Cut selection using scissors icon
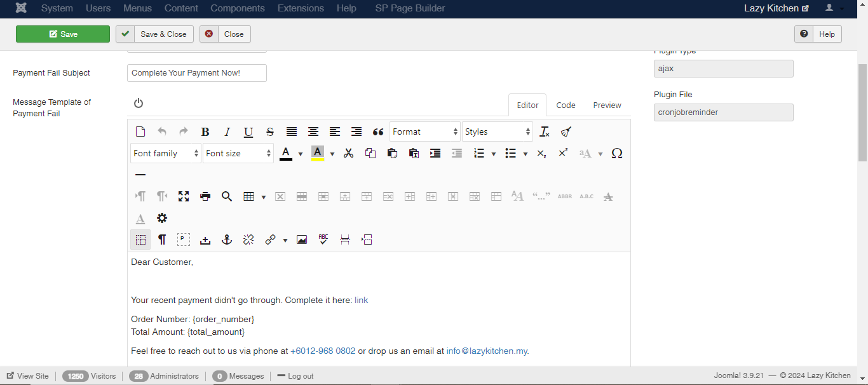 point(349,153)
